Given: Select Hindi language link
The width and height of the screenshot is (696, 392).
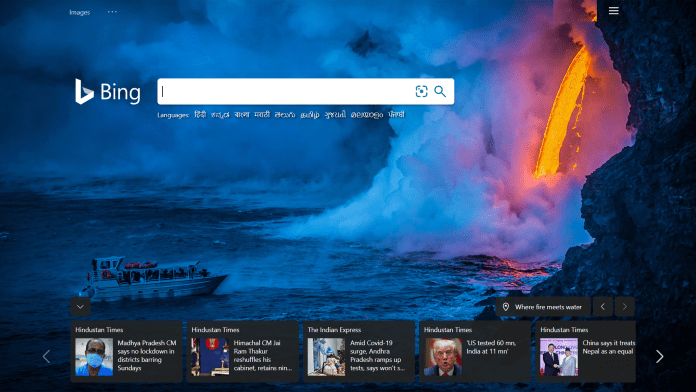Looking at the screenshot, I should [x=200, y=115].
